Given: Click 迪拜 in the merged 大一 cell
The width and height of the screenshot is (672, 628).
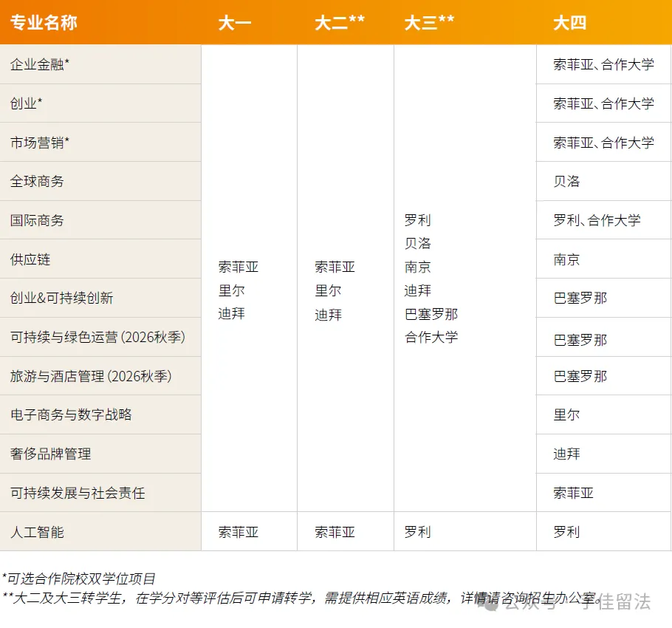Looking at the screenshot, I should [231, 314].
